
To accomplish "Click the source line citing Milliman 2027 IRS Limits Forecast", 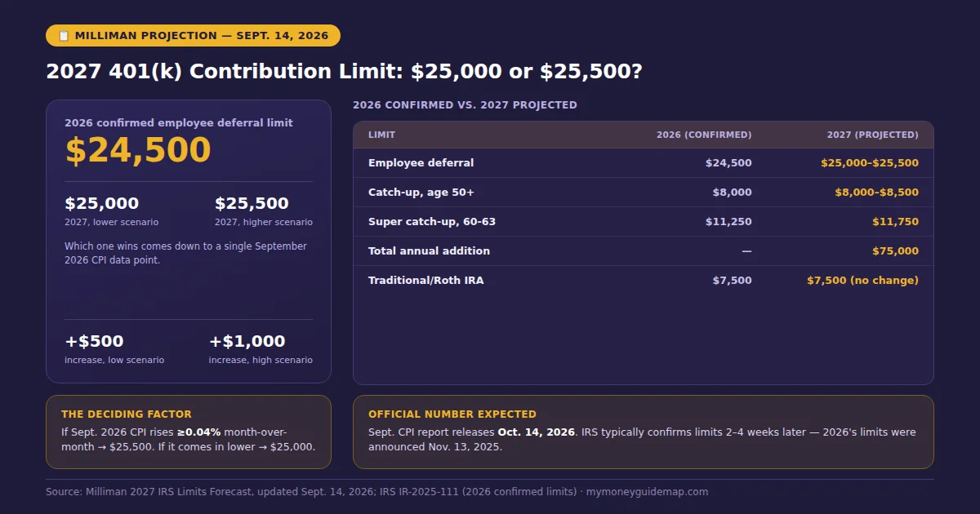I will [x=376, y=492].
